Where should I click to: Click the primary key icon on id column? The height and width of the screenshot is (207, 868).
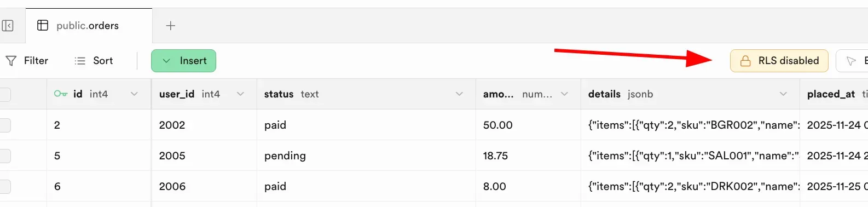61,94
